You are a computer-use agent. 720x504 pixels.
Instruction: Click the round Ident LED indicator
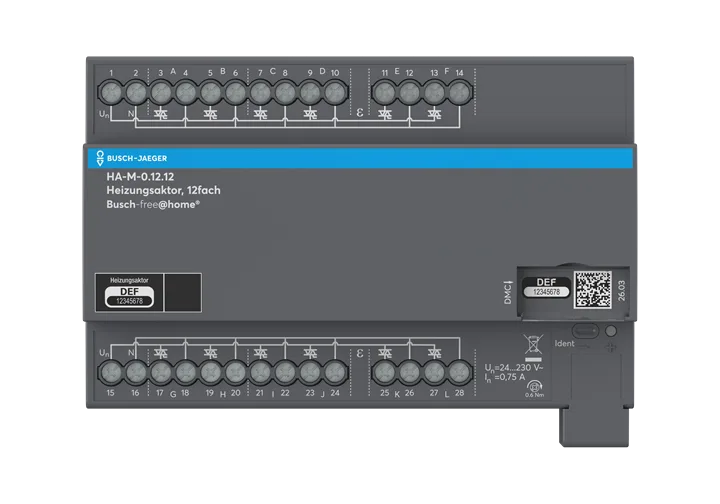tap(611, 330)
